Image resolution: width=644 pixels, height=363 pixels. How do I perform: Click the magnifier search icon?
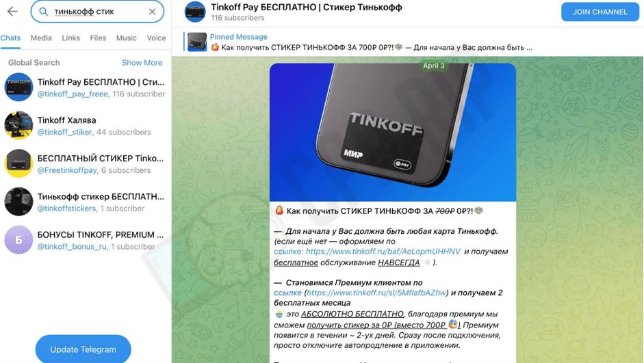point(43,12)
